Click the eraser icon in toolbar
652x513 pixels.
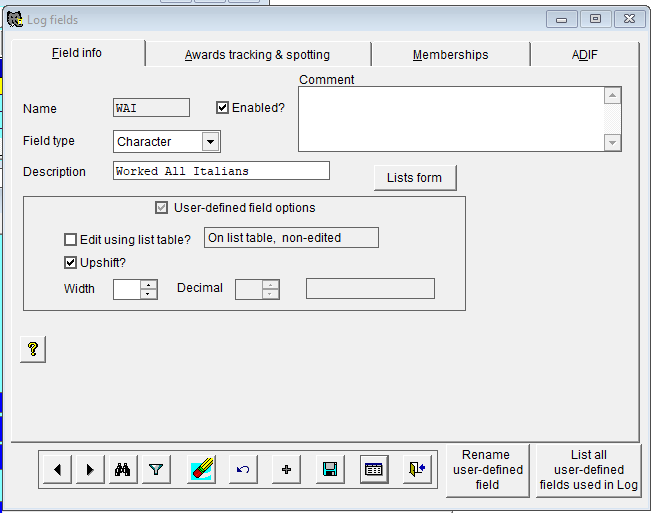click(x=201, y=469)
